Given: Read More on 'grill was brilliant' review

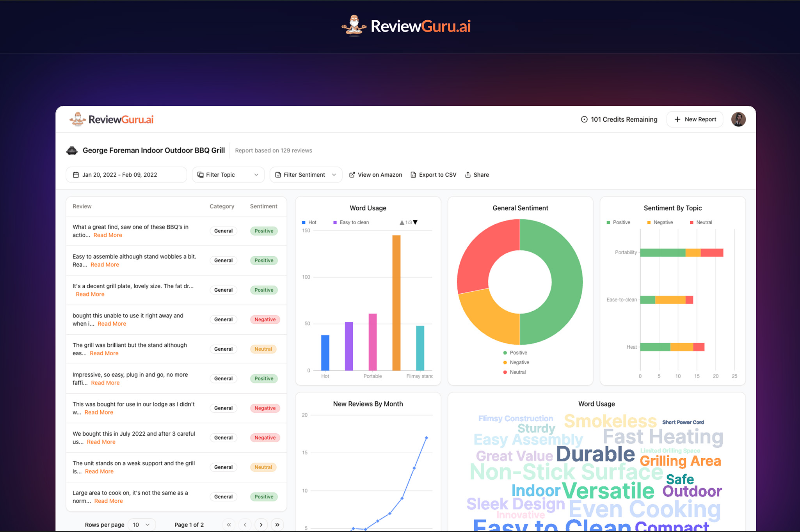Looking at the screenshot, I should [x=104, y=353].
